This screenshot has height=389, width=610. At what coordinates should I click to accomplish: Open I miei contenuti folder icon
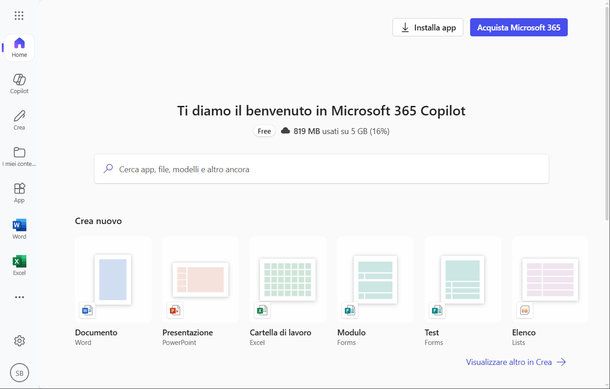19,152
